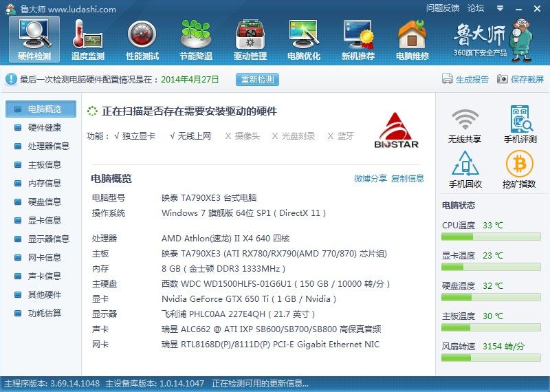Open 电脑维修 computer repair house icon

click(412, 40)
